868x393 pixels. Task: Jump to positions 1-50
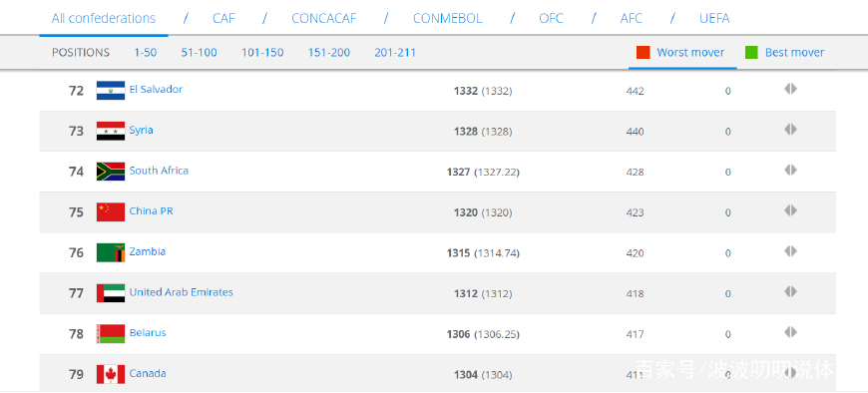pos(145,53)
